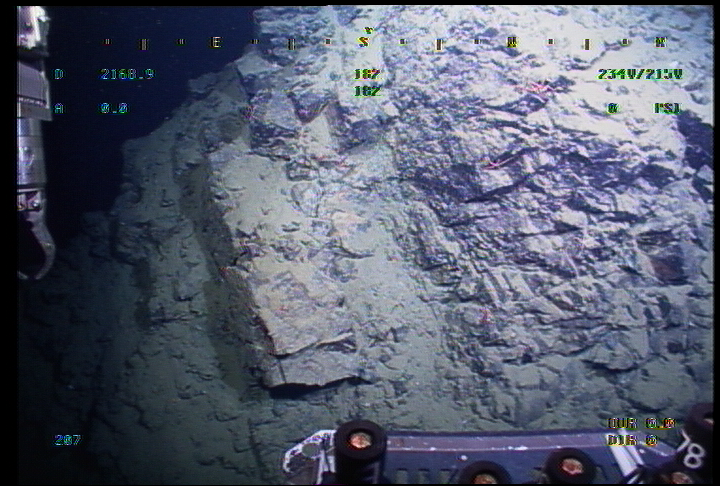
Task: Click the rightmost compass tape letter
Action: (x=659, y=43)
